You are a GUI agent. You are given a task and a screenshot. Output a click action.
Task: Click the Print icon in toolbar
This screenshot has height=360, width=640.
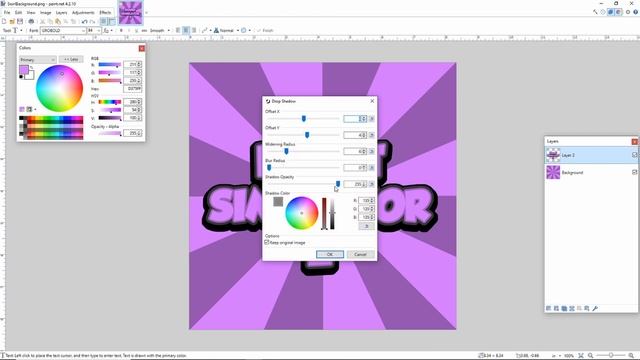(31, 22)
